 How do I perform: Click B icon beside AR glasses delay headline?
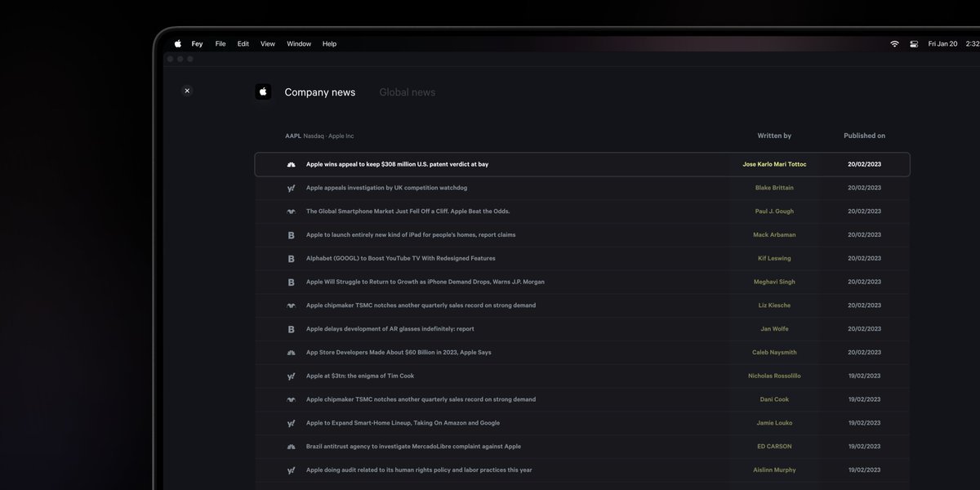tap(291, 329)
